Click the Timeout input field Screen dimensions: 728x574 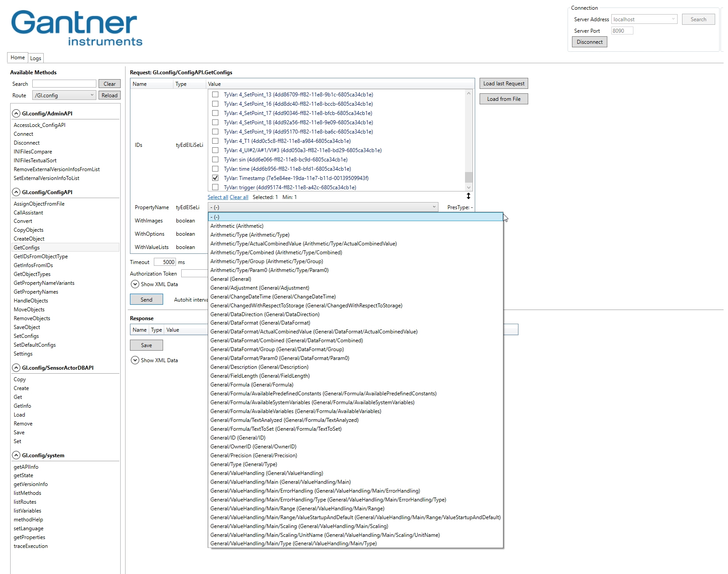pos(165,261)
